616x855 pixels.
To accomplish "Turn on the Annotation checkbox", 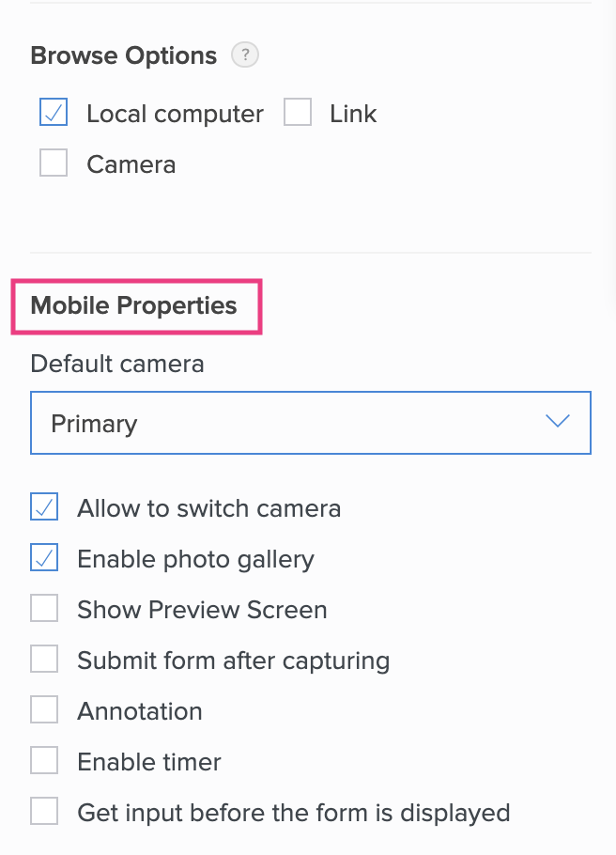I will (x=44, y=711).
